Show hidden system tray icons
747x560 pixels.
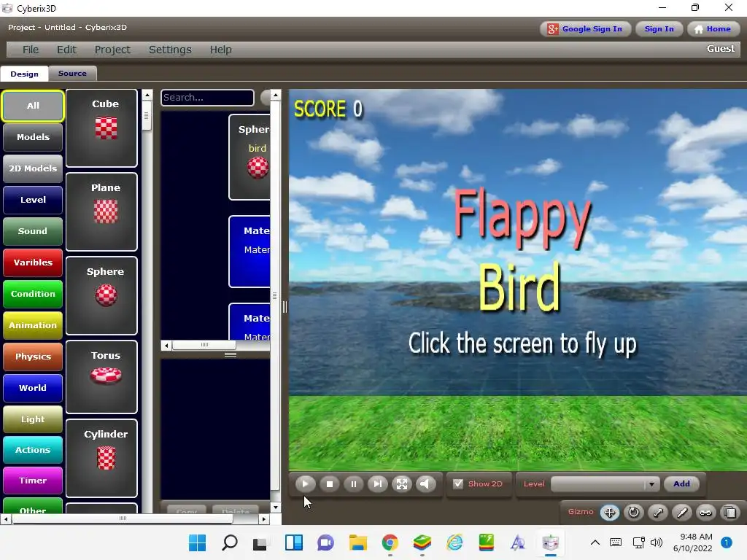pyautogui.click(x=595, y=542)
